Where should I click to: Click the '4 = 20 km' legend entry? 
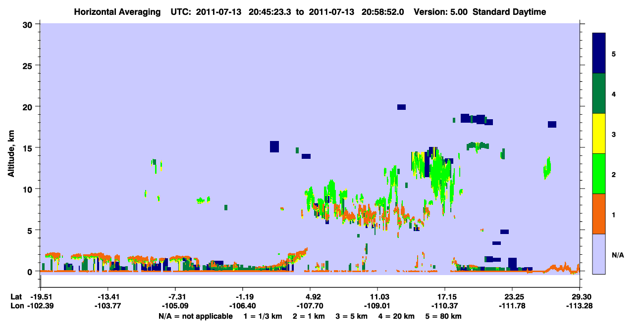396,316
